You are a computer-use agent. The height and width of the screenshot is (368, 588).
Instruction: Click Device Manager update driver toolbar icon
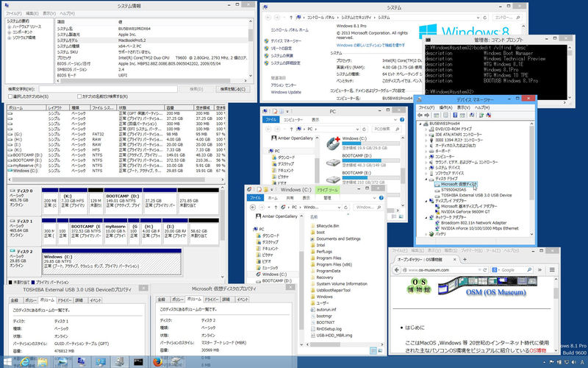pyautogui.click(x=481, y=116)
